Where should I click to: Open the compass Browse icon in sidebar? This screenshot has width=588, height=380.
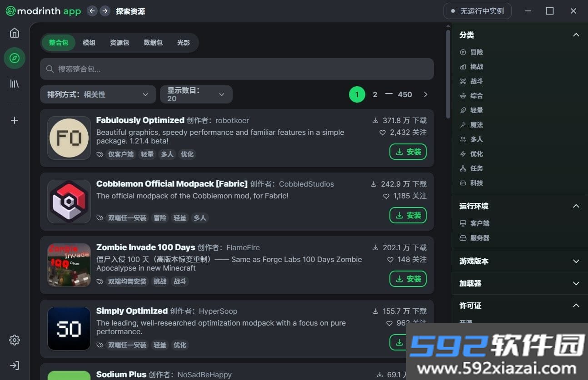[x=15, y=58]
